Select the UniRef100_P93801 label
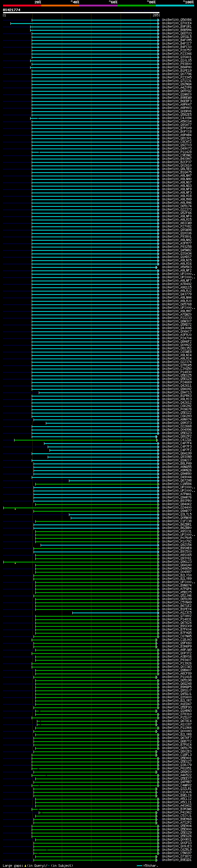Screen dimensions: 197x868 pos(176,236)
